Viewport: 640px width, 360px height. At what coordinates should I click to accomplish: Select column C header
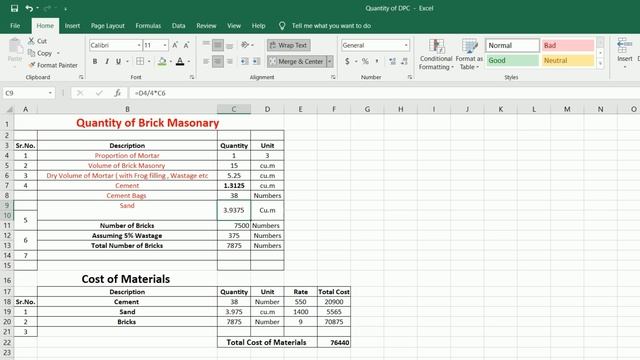tap(234, 109)
